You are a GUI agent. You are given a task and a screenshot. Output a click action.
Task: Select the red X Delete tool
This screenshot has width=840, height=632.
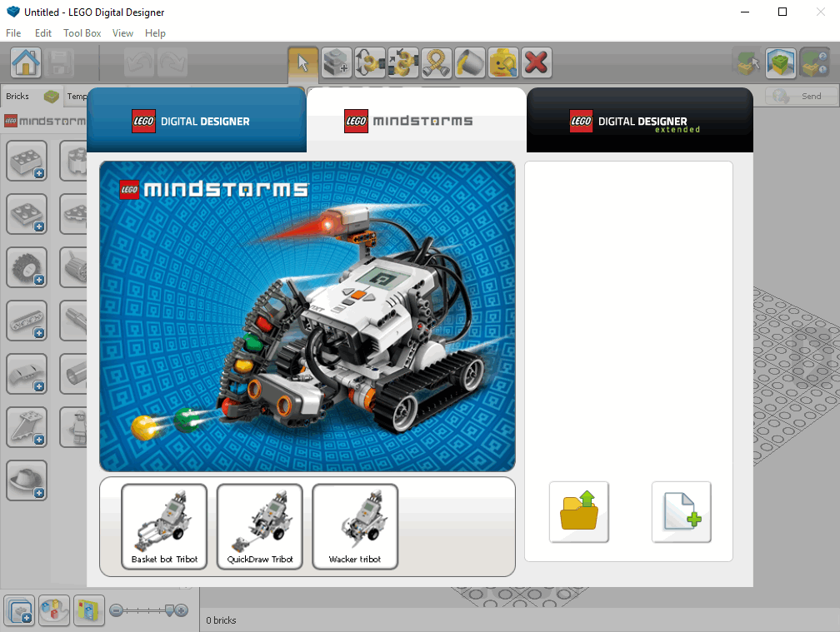[537, 62]
